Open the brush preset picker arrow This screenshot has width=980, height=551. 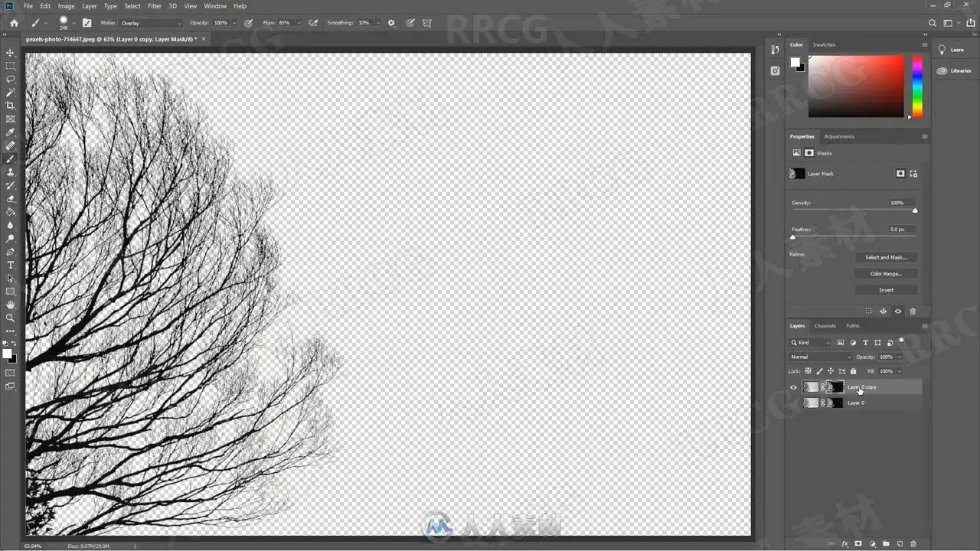click(74, 23)
